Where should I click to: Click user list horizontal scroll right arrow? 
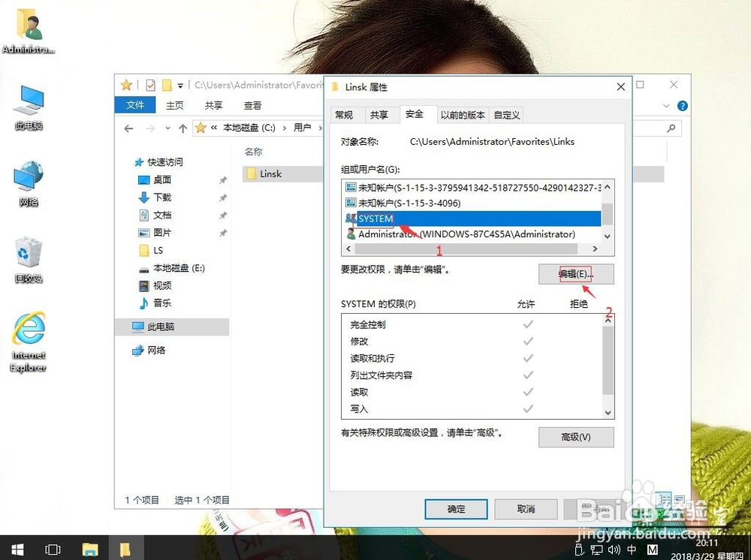(595, 249)
